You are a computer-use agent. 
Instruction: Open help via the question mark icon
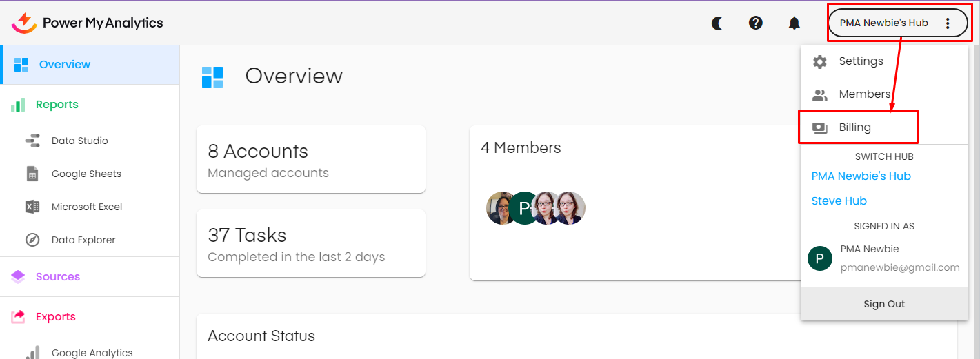756,23
